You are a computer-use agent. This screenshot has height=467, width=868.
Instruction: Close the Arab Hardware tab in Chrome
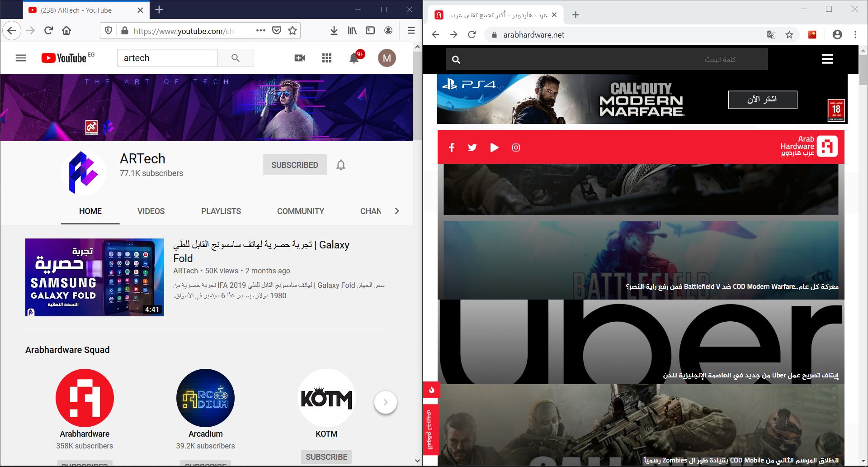pyautogui.click(x=554, y=15)
